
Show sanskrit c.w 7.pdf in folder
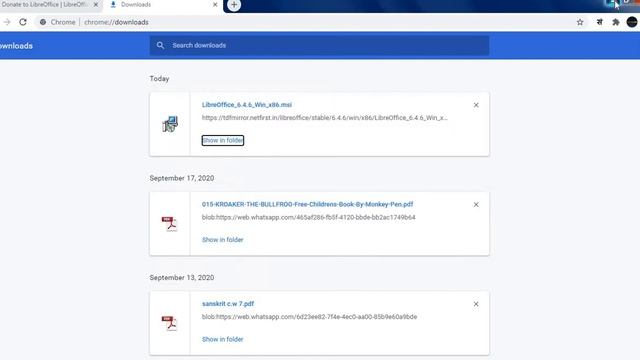(x=222, y=340)
